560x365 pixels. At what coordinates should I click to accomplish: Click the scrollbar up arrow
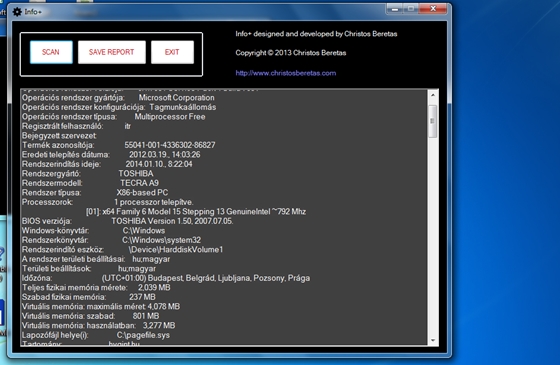pyautogui.click(x=432, y=95)
